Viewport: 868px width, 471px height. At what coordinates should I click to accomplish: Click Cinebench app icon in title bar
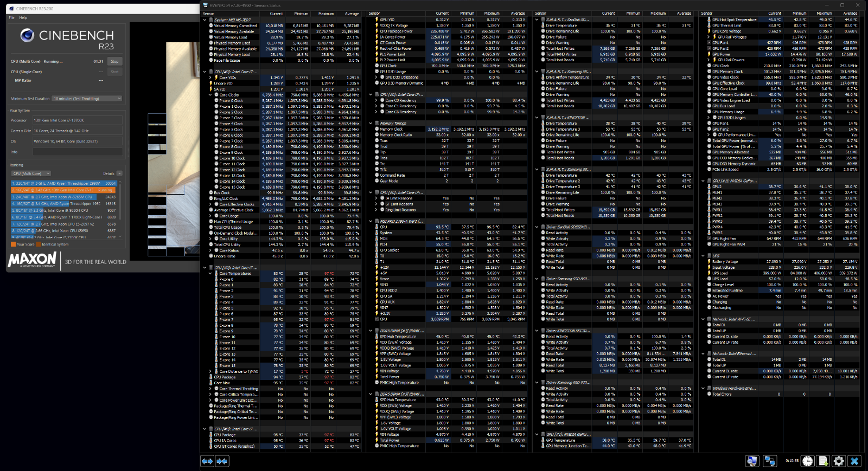click(x=11, y=9)
